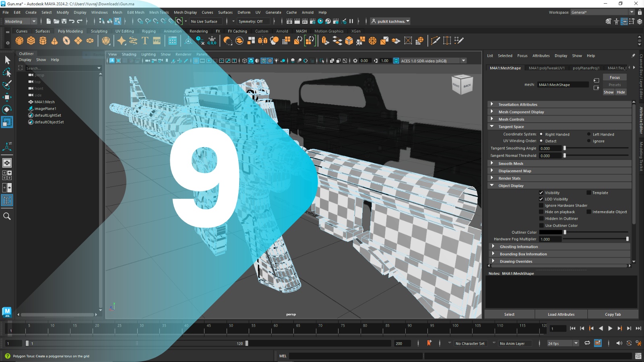The width and height of the screenshot is (644, 362).
Task: Open the 24 fps frame rate dropdown
Action: (x=563, y=343)
